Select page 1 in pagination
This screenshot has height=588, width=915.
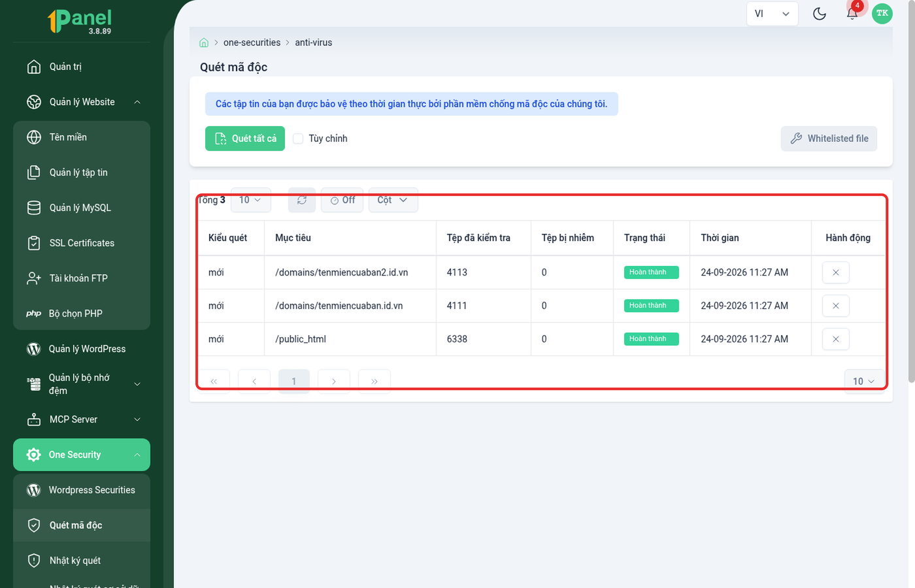click(x=294, y=382)
